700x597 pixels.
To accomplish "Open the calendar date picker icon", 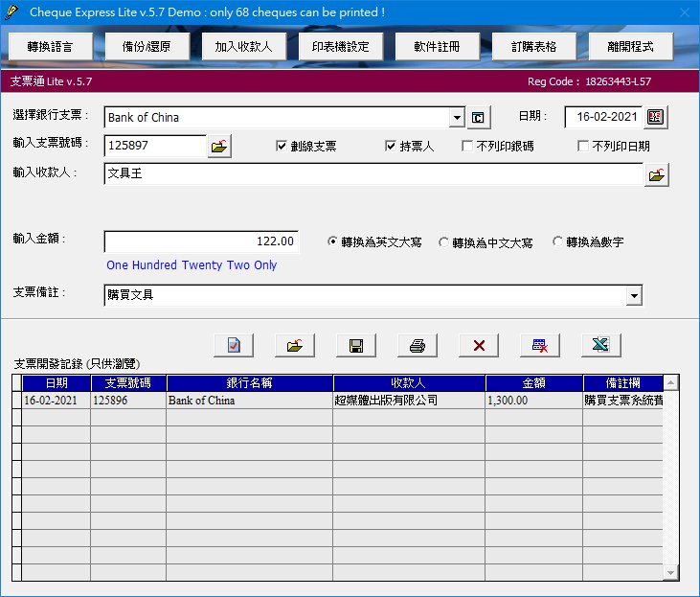I will click(x=656, y=117).
